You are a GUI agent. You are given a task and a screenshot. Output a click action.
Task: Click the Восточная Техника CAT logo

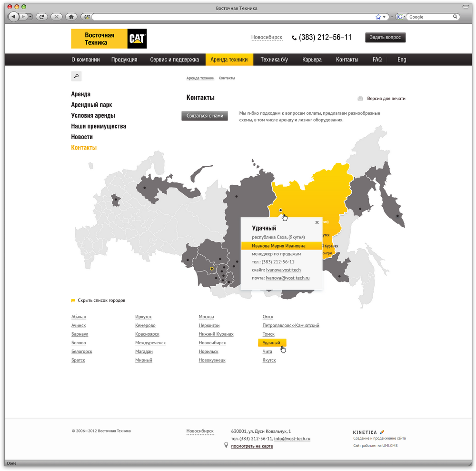tap(109, 39)
